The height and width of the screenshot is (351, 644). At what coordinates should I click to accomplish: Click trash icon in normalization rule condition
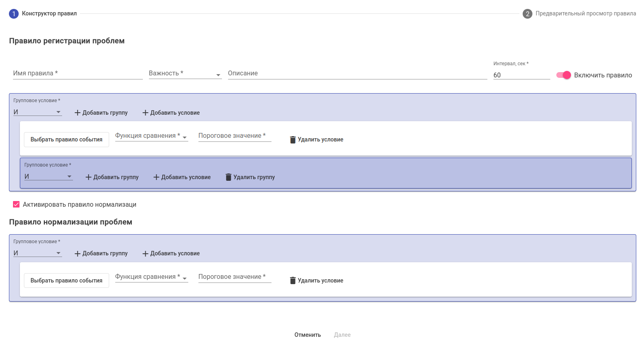[x=293, y=280]
